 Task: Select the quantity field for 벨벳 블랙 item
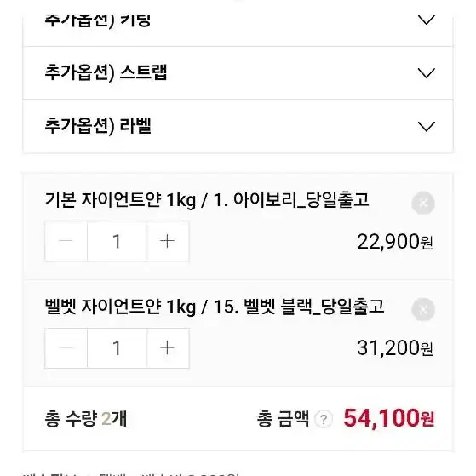click(x=117, y=348)
